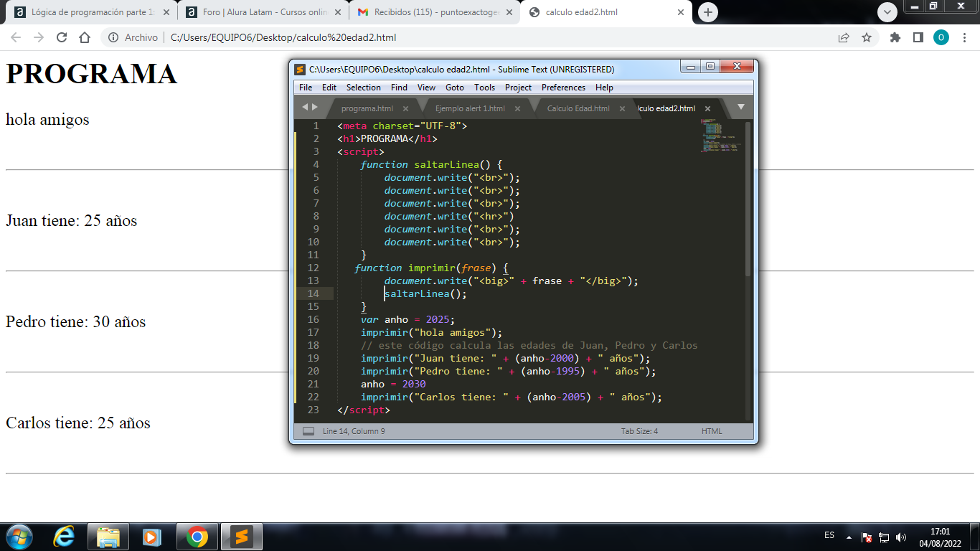
Task: Open Sublime Text Tools menu
Action: pyautogui.click(x=485, y=88)
